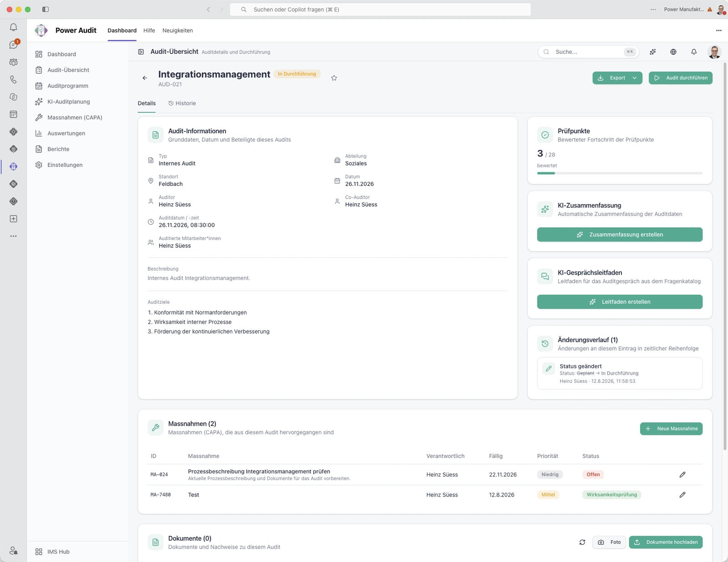Click the add apps plus icon
The height and width of the screenshot is (562, 728).
click(x=14, y=219)
